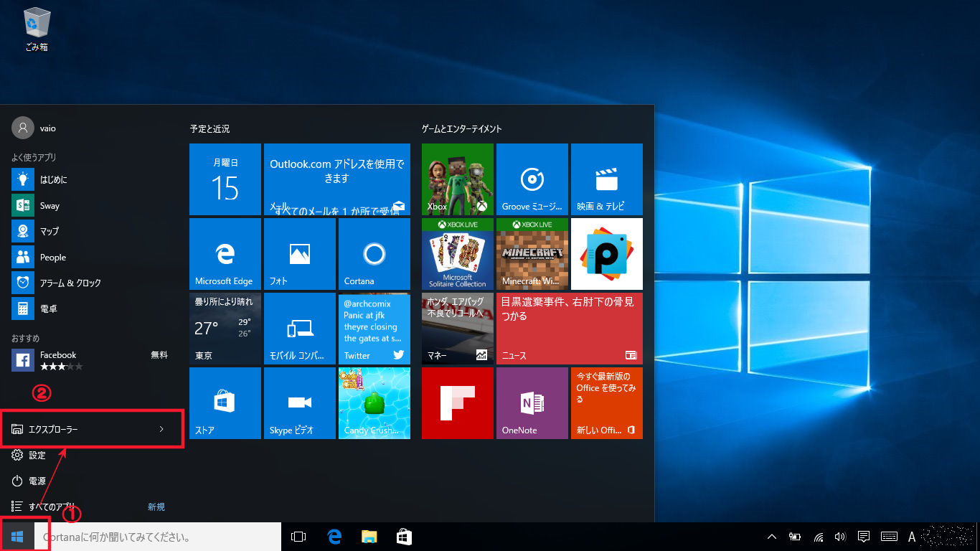Launch the Flipboard tile
The width and height of the screenshot is (980, 551).
coord(458,403)
